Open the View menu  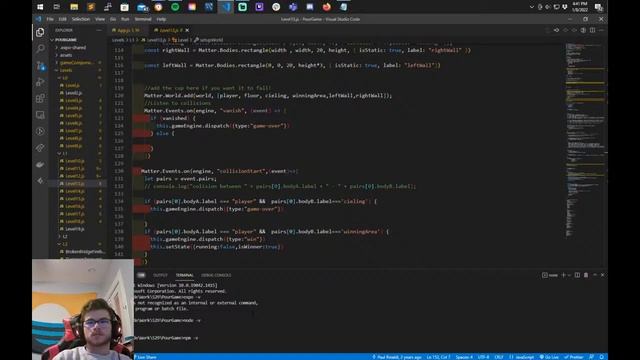(100, 19)
